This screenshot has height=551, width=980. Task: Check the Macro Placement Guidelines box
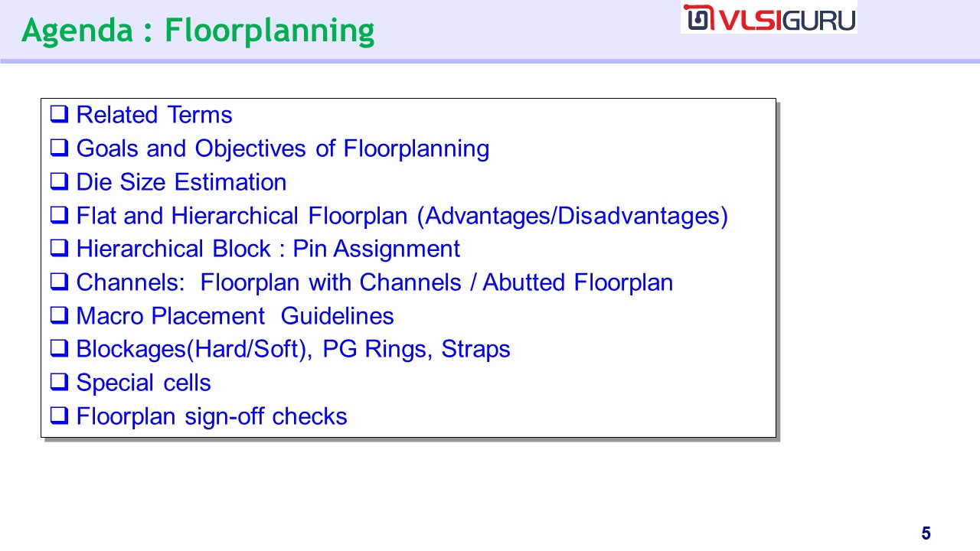tap(59, 316)
